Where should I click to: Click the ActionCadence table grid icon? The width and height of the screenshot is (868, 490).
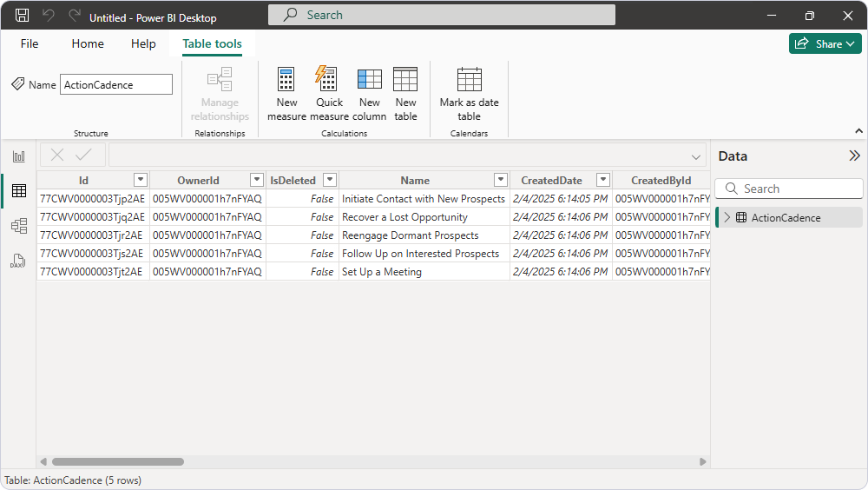[741, 217]
